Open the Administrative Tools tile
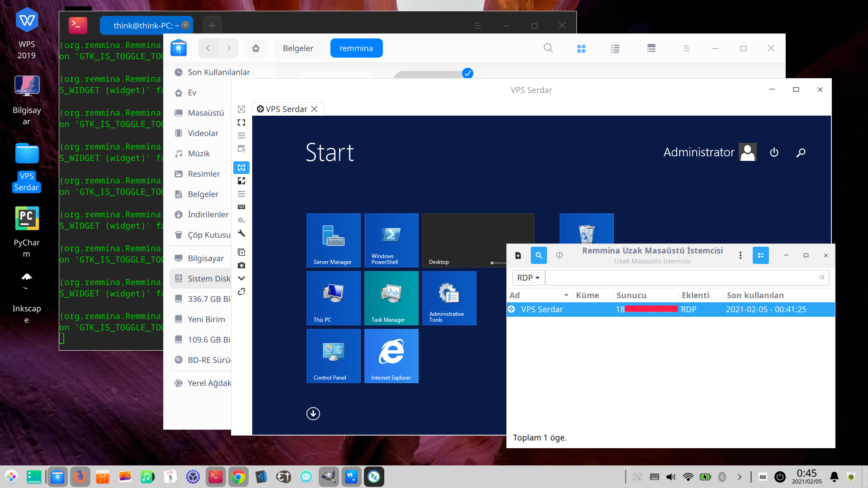Image resolution: width=868 pixels, height=488 pixels. point(449,298)
